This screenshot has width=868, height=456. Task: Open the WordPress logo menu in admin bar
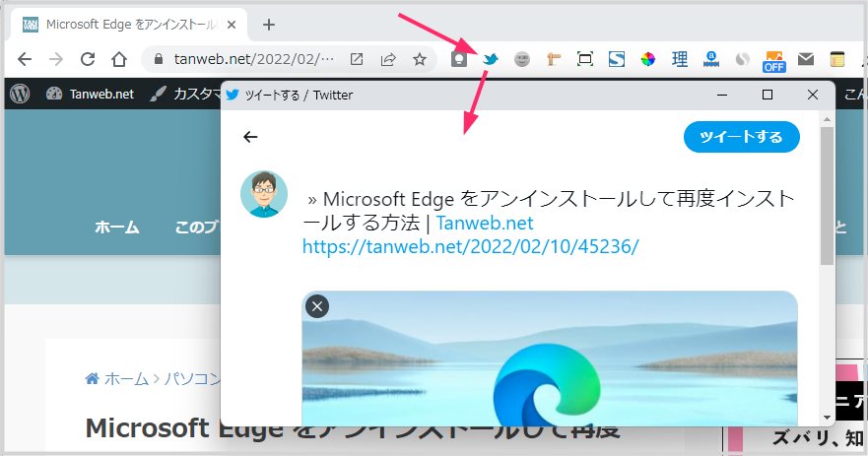[x=20, y=95]
